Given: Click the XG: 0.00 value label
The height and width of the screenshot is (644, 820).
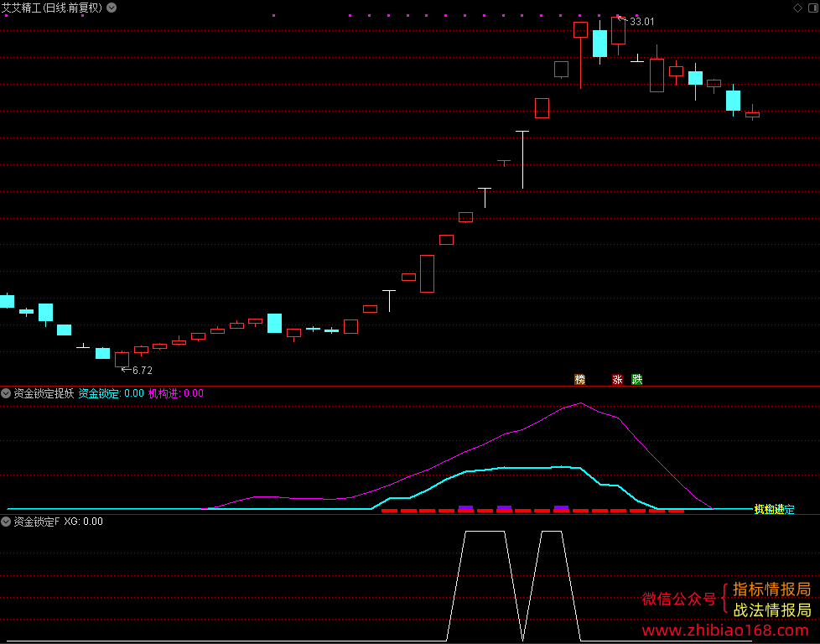Looking at the screenshot, I should point(84,521).
